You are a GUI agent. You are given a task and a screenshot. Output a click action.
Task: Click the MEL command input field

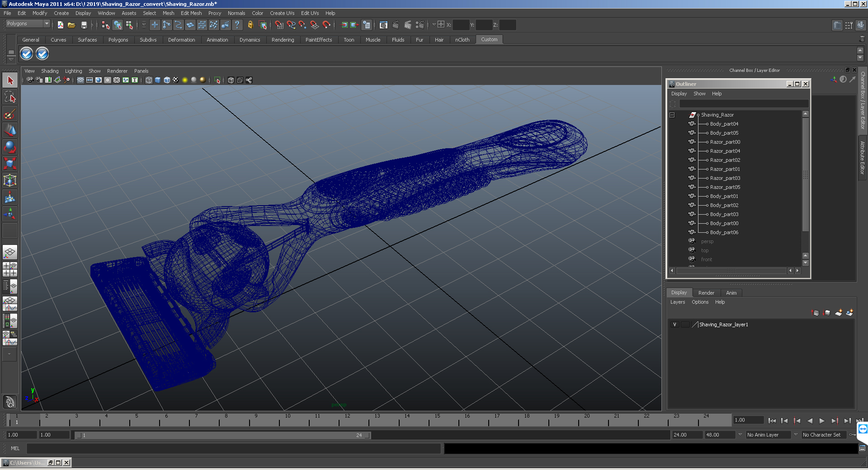point(234,448)
